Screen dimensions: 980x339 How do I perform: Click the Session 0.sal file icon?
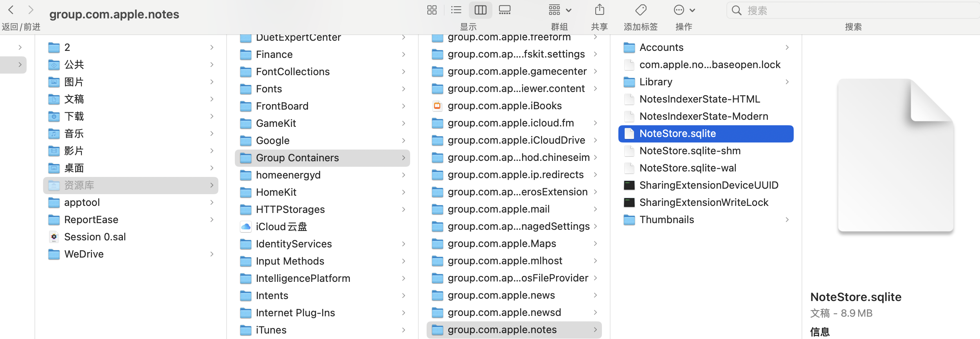(54, 237)
